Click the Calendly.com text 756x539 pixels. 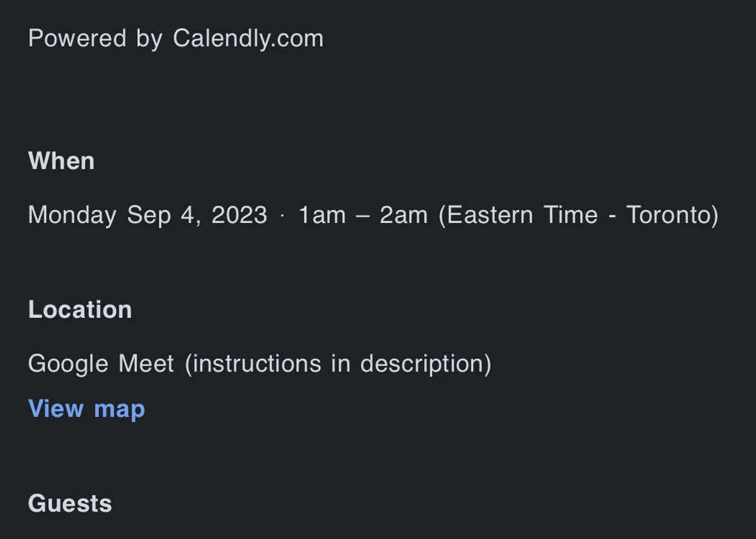point(248,38)
